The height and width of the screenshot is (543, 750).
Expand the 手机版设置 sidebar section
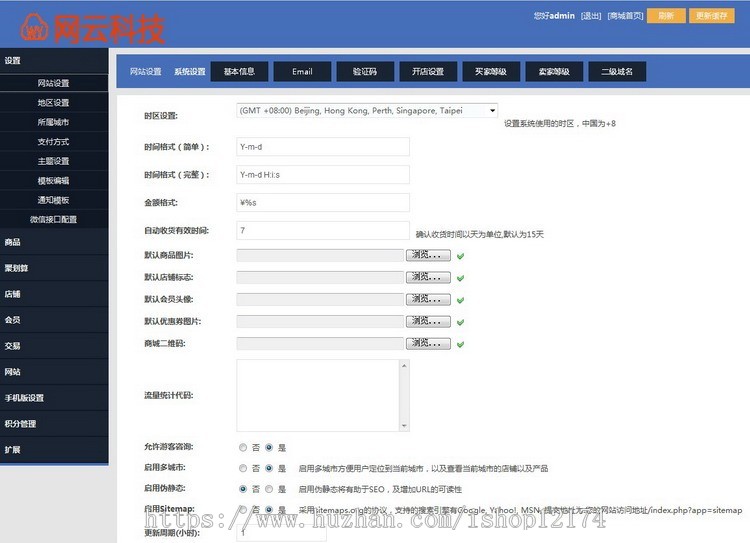tap(54, 398)
